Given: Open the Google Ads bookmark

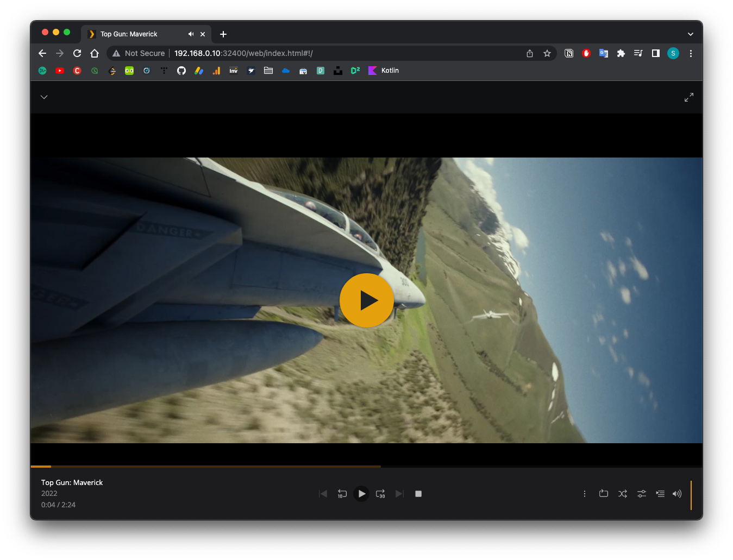Looking at the screenshot, I should (199, 71).
